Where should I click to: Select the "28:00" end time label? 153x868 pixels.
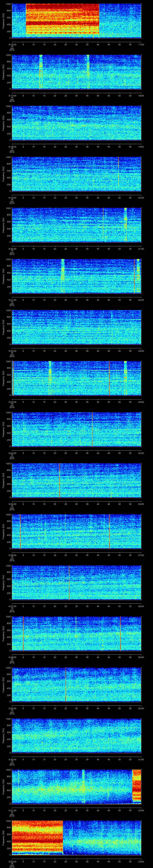click(141, 606)
